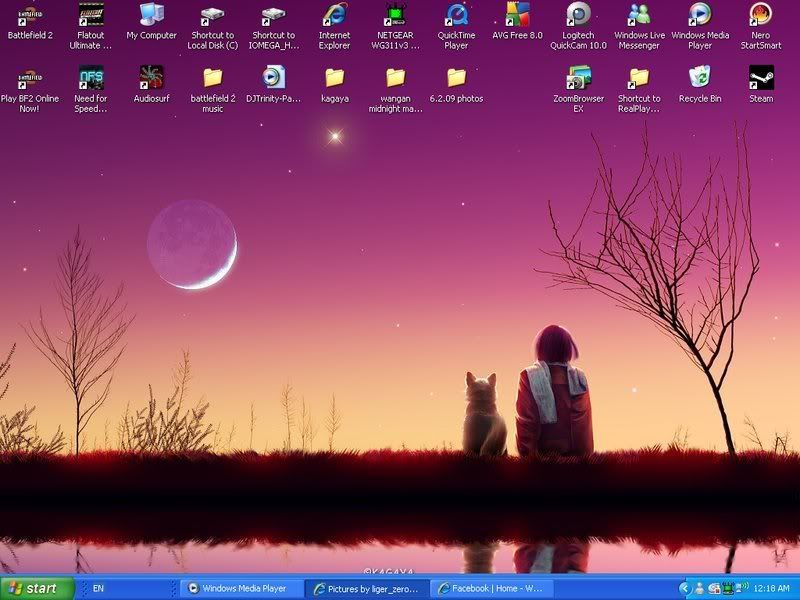Click the 12:18 AM clock
800x600 pixels.
[771, 588]
